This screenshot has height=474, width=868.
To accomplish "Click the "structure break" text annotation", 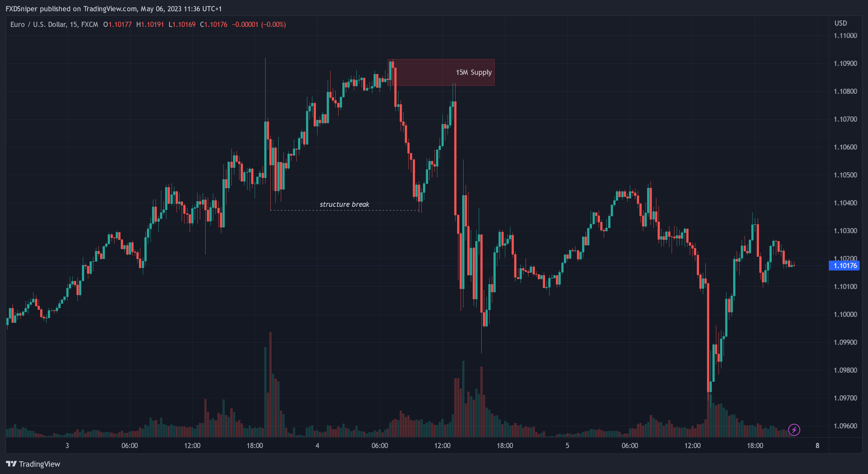I will click(344, 204).
